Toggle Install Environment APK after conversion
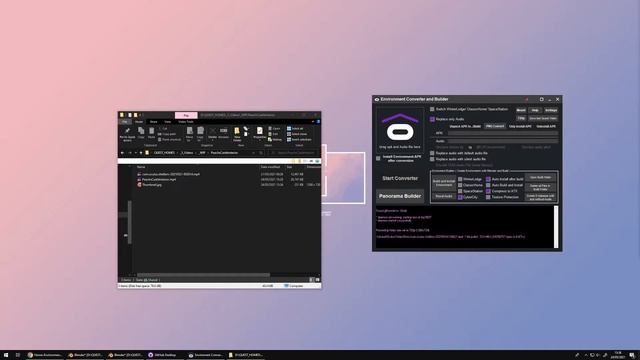The image size is (640, 360). click(378, 158)
